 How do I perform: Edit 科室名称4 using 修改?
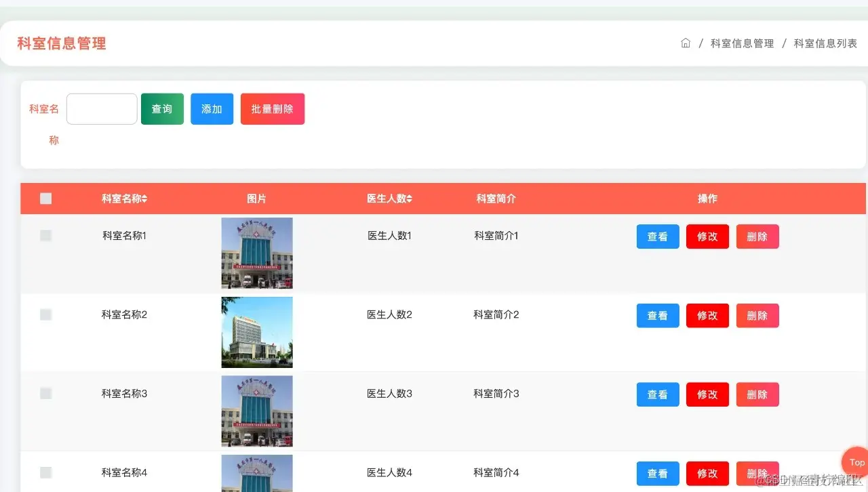click(x=707, y=474)
